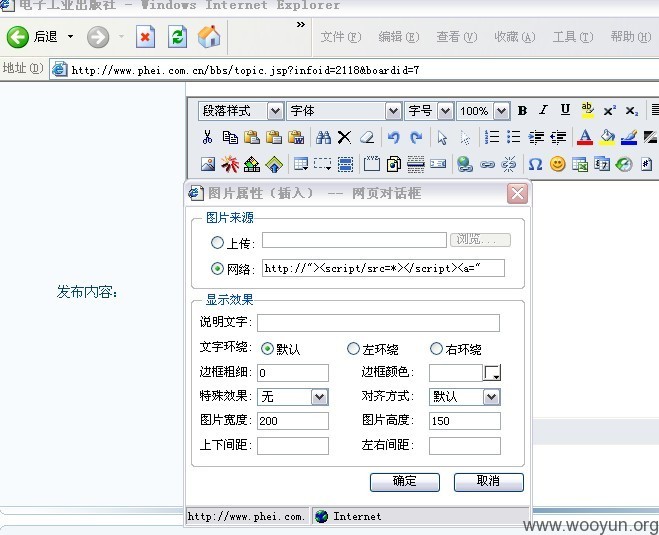Select 默认 text wrap radio button
Screen dimensions: 659x535
267,348
